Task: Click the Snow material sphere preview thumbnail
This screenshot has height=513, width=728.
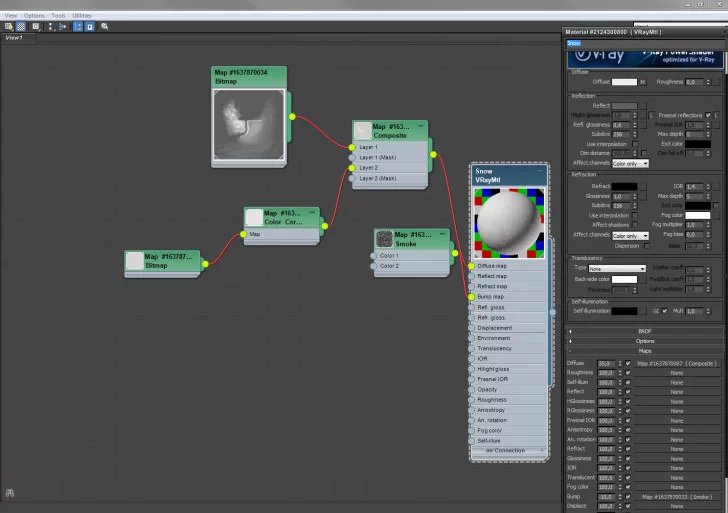Action: point(508,223)
